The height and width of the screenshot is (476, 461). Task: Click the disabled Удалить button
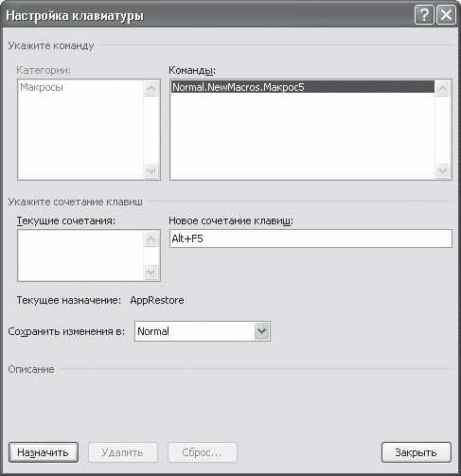tap(123, 452)
